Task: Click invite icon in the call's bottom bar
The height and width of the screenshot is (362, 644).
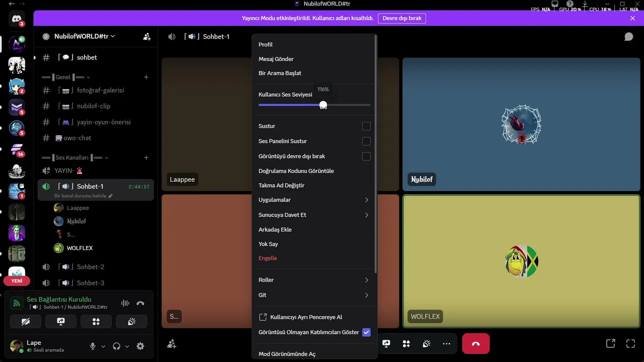Action: click(172, 344)
